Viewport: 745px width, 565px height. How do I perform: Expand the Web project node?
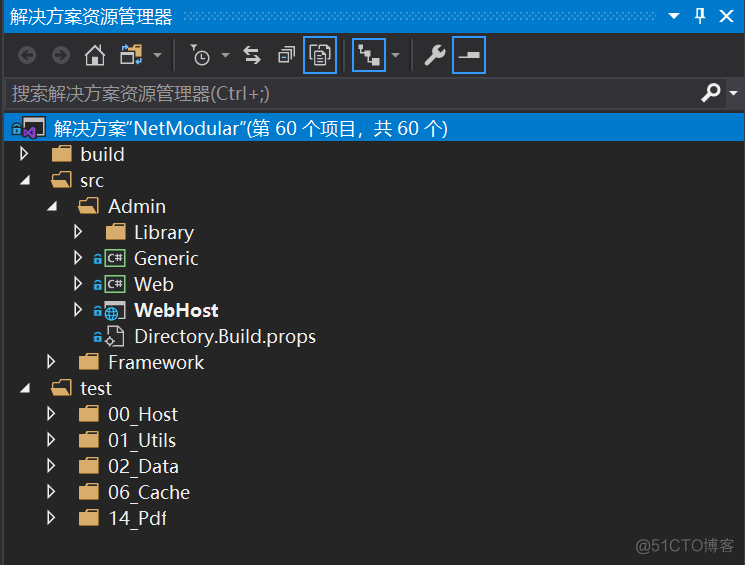(78, 284)
